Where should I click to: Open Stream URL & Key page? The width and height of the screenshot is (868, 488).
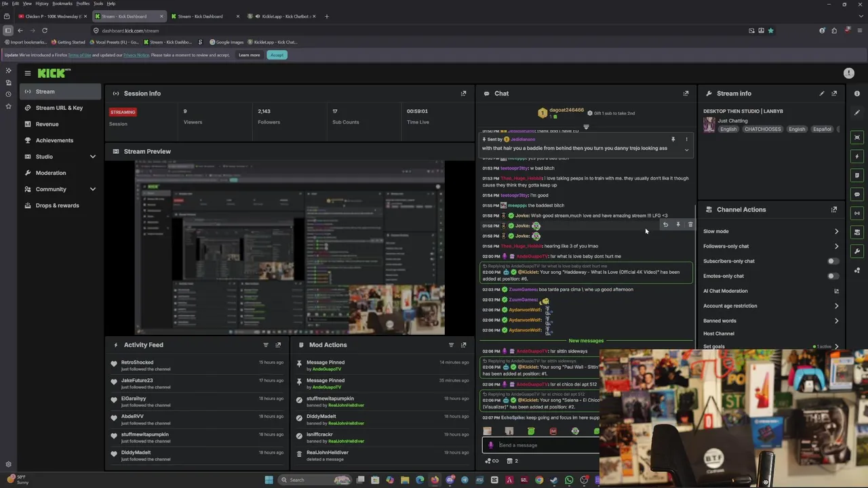click(60, 108)
